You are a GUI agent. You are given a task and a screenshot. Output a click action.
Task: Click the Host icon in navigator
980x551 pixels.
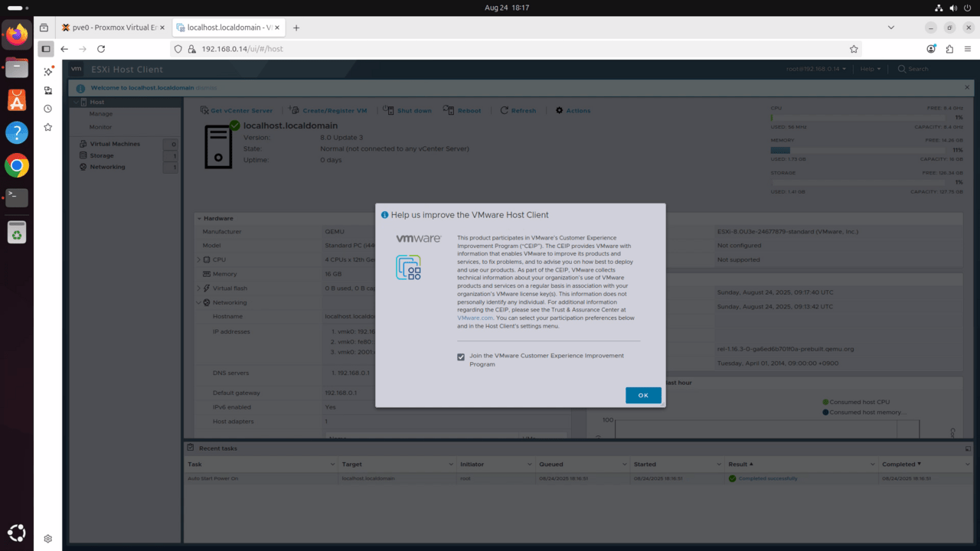pyautogui.click(x=83, y=102)
